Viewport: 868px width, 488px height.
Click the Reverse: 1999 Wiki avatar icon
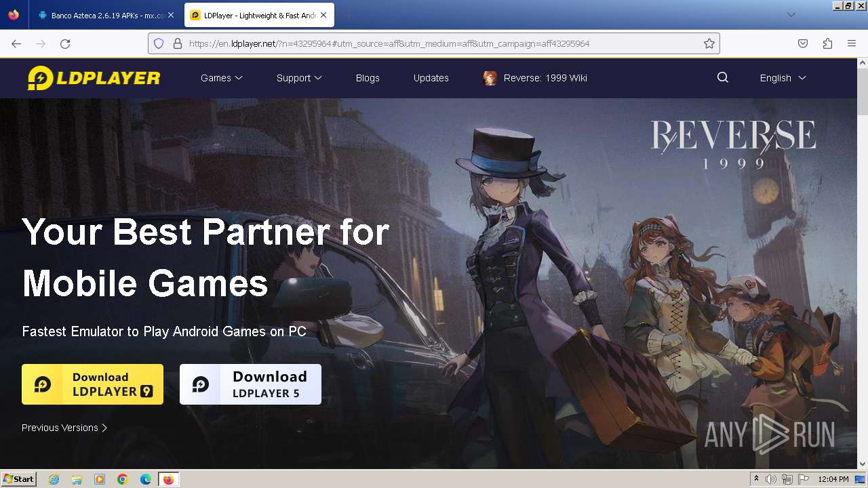click(x=490, y=78)
